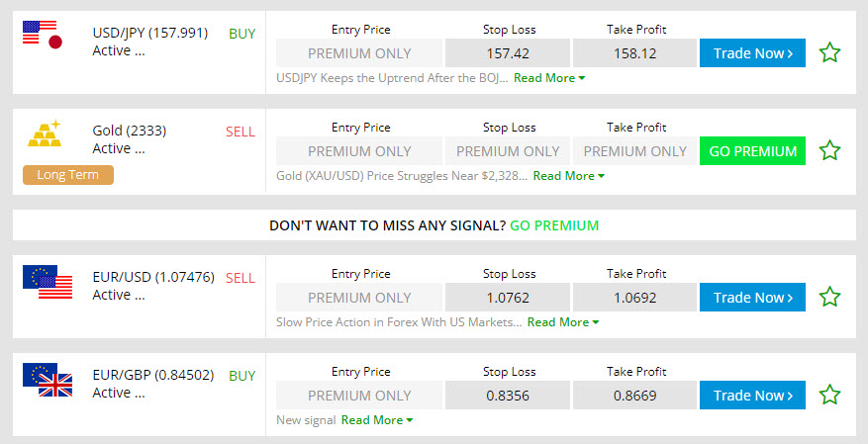This screenshot has width=868, height=444.
Task: Click the USD/JPY flag pair icon
Action: (43, 36)
